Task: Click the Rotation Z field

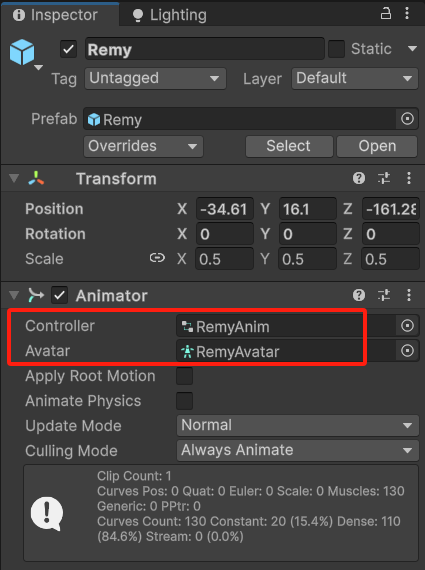Action: click(391, 234)
